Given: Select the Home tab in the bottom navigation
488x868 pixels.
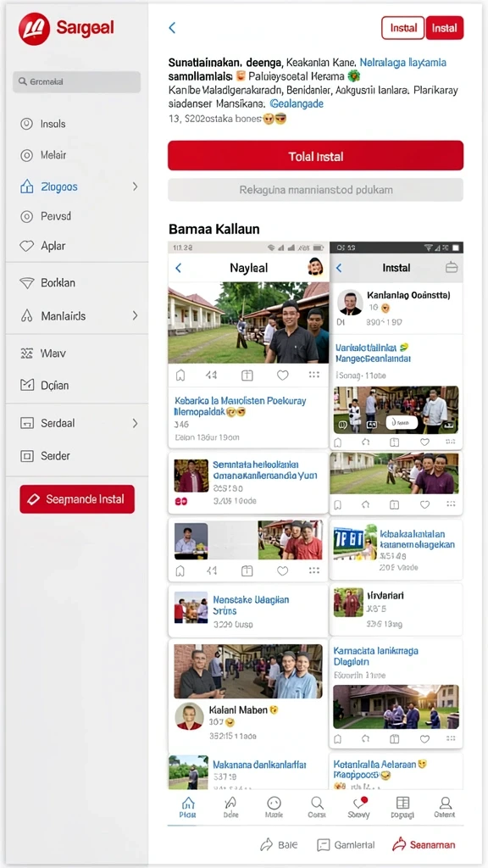Looking at the screenshot, I should (x=188, y=807).
